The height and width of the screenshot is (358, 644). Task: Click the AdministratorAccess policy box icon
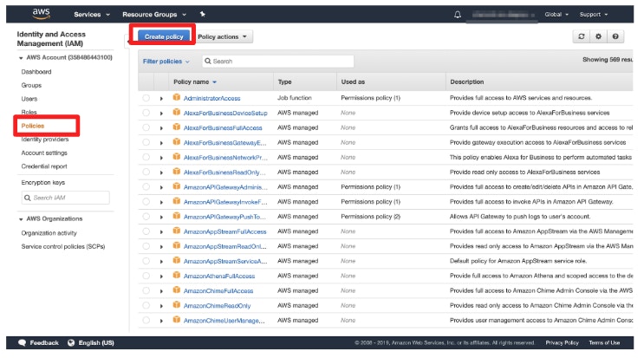(x=176, y=98)
